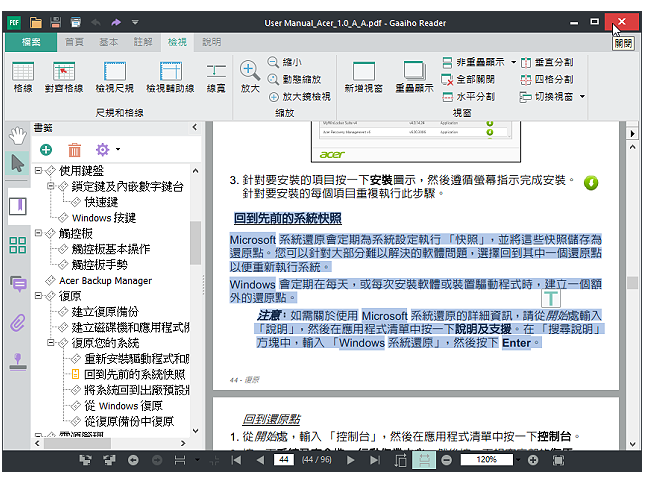This screenshot has height=485, width=653.
Task: Open quick access toolbar customize dropdown
Action: (x=135, y=22)
